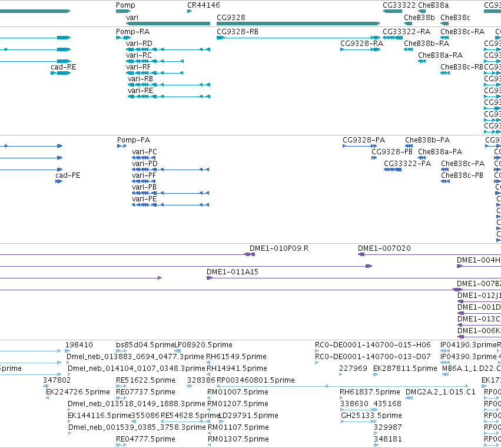Click EST RH61837.5prime
The height and width of the screenshot is (448, 501).
370,392
